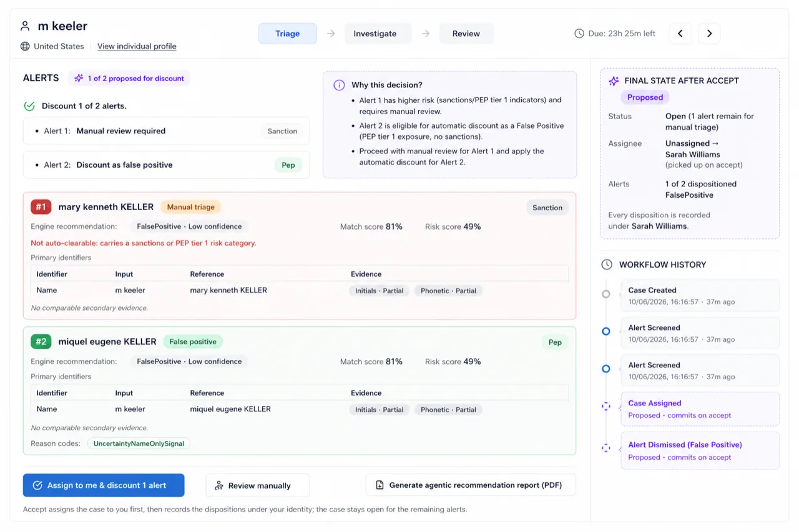Image resolution: width=799 pixels, height=532 pixels.
Task: Click the green #2 alert number badge
Action: click(41, 342)
